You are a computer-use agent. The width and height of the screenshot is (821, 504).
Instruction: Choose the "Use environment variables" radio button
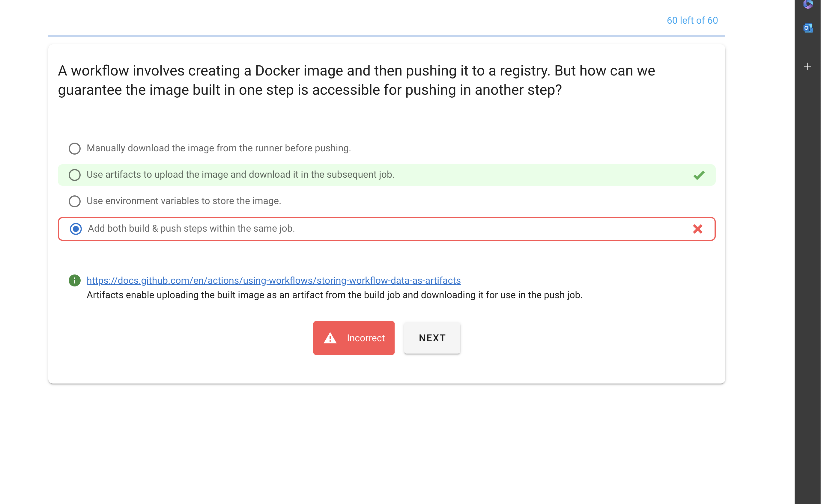(74, 201)
